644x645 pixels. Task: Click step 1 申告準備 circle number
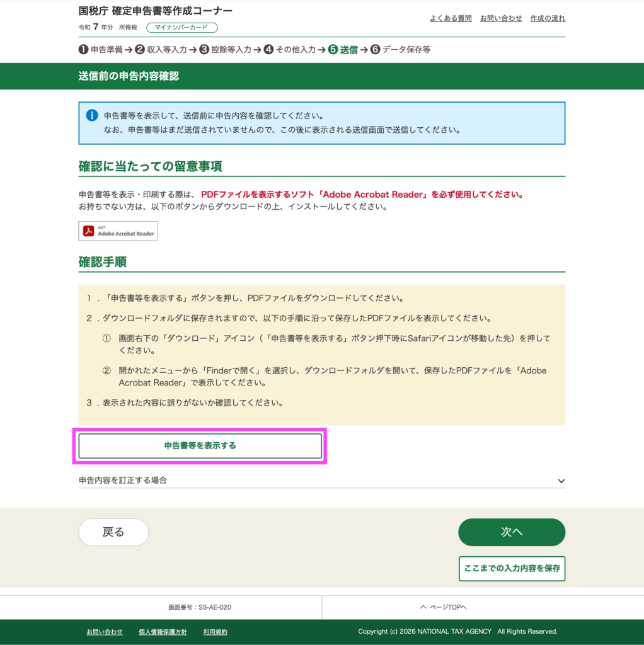click(x=83, y=50)
